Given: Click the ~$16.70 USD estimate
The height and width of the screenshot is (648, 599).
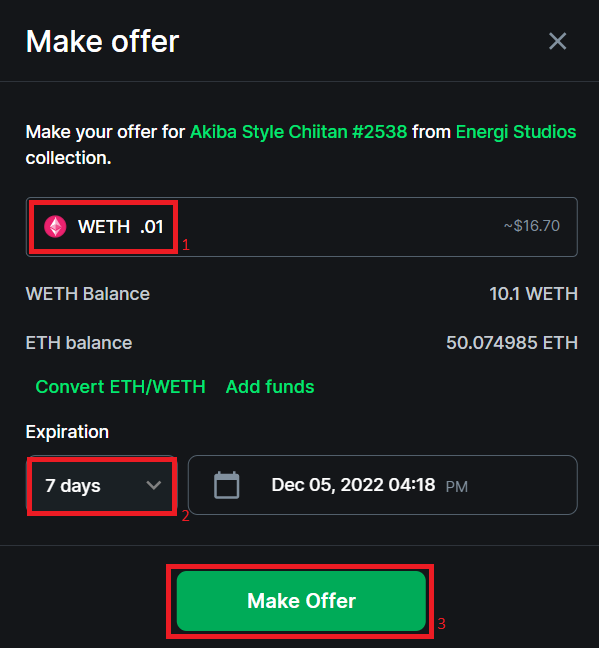Looking at the screenshot, I should coord(532,226).
